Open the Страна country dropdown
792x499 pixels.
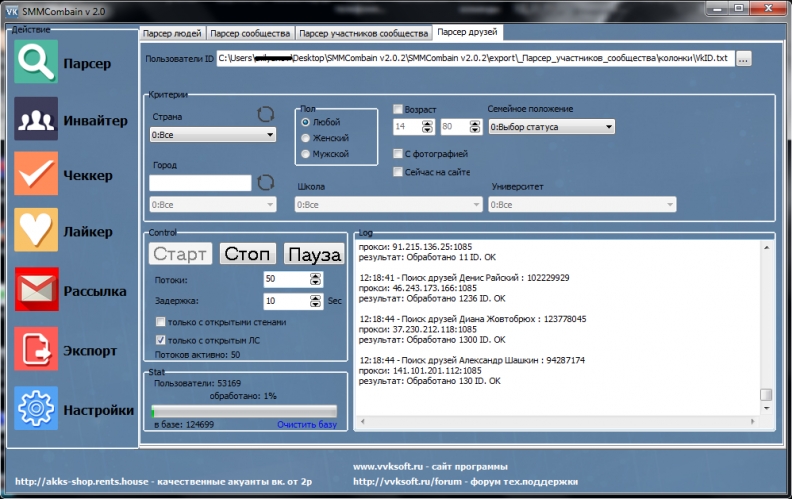point(213,135)
